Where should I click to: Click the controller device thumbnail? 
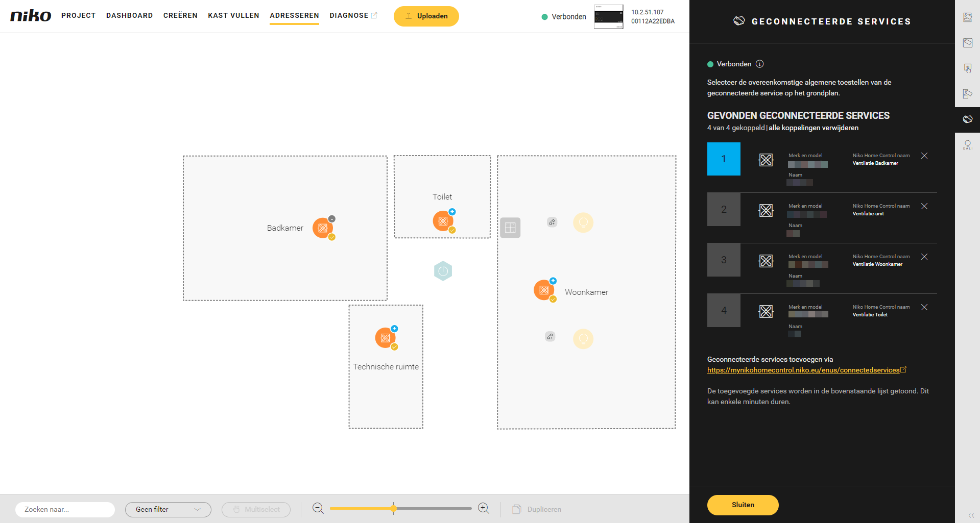click(x=608, y=16)
